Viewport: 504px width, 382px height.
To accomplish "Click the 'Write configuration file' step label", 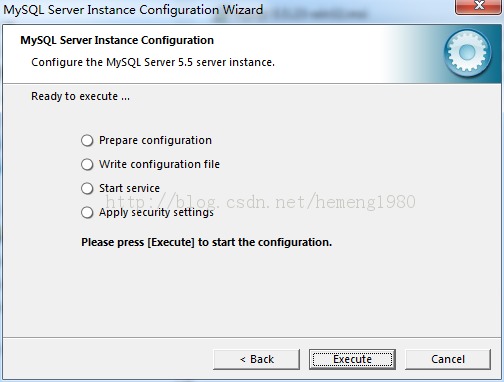I will (x=159, y=164).
